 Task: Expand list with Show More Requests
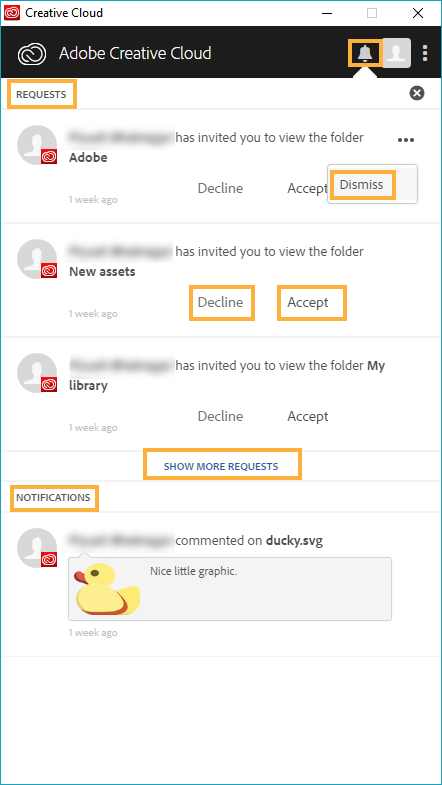pos(221,467)
